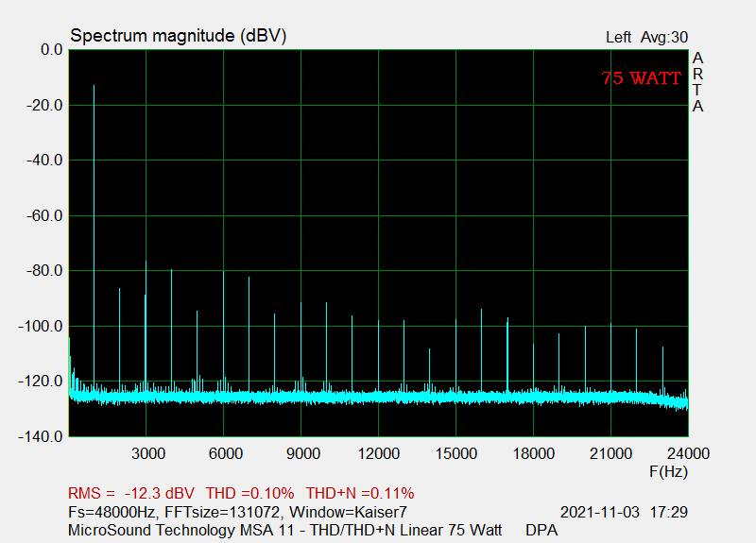
Task: Click the 'MicroSound Technology MSA 11' caption
Action: [x=180, y=530]
